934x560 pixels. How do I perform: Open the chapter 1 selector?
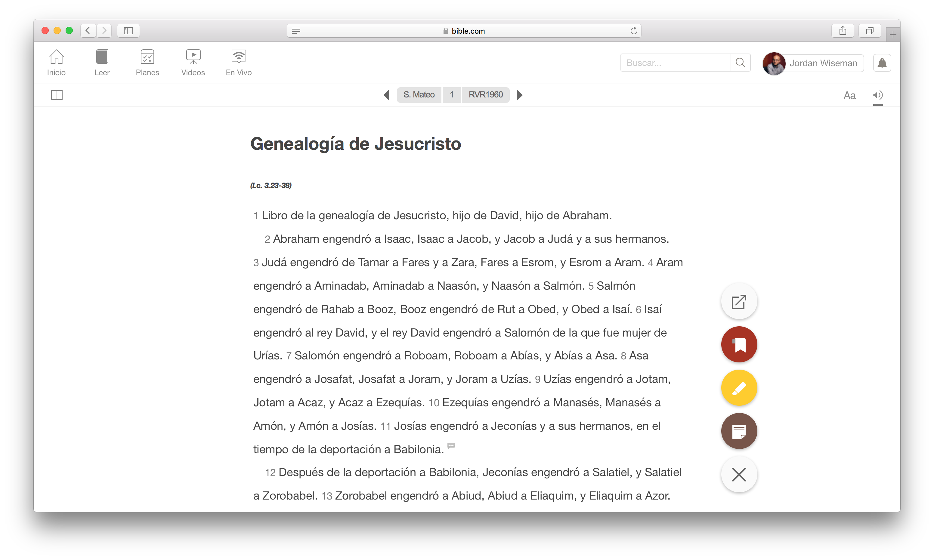(452, 95)
